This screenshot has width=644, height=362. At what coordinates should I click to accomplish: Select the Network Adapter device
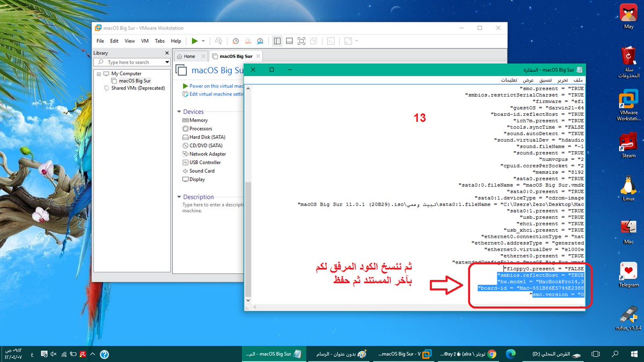point(204,154)
